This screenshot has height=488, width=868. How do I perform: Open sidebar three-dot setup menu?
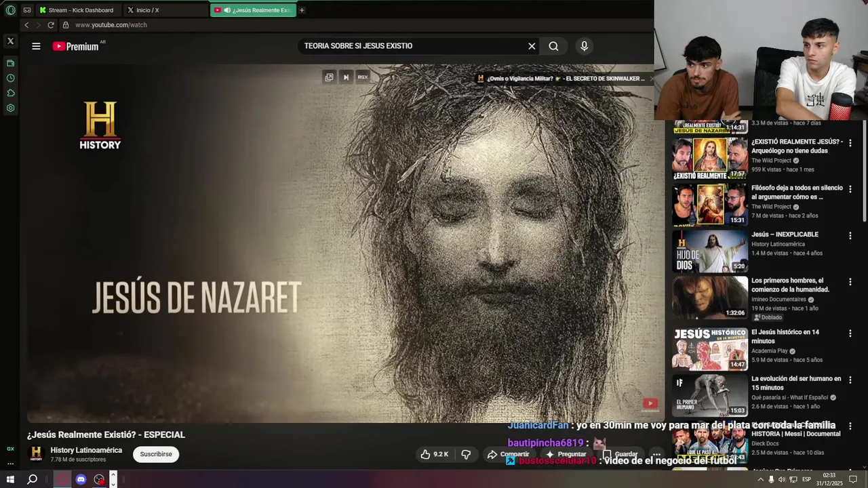[x=10, y=464]
